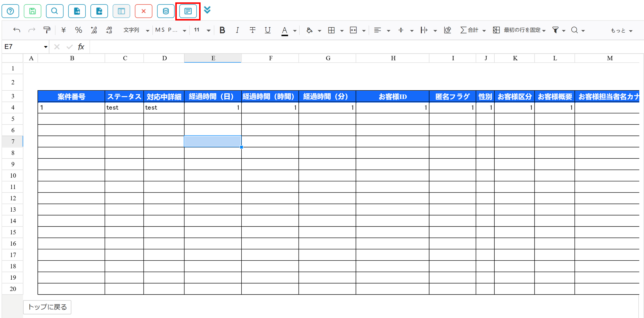The image size is (644, 318).
Task: Open the もっと more menu
Action: pyautogui.click(x=621, y=30)
